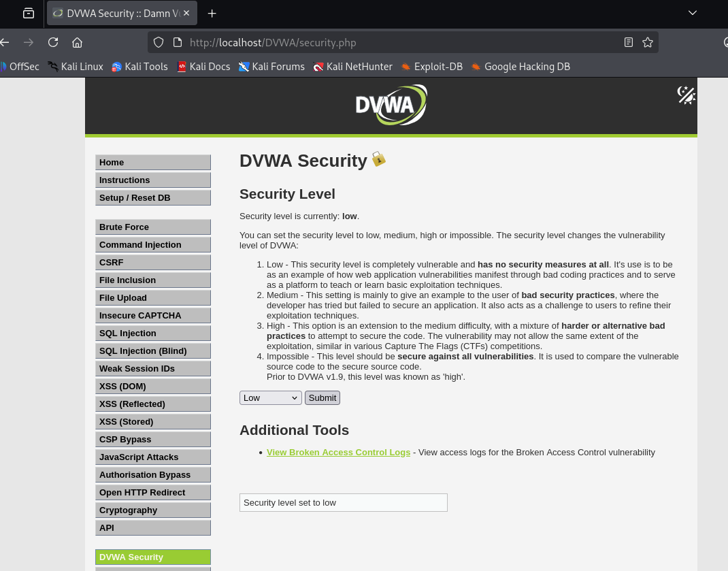Open the XSS (Stored) module

pyautogui.click(x=153, y=421)
